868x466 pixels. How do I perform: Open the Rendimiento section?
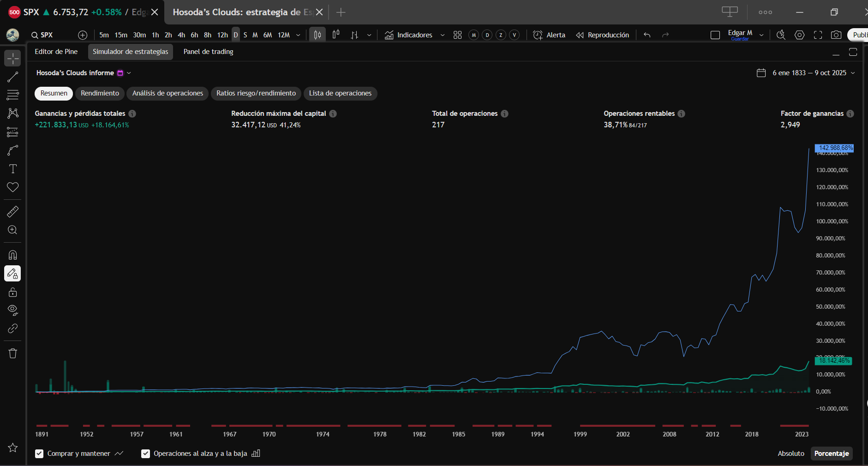tap(100, 93)
